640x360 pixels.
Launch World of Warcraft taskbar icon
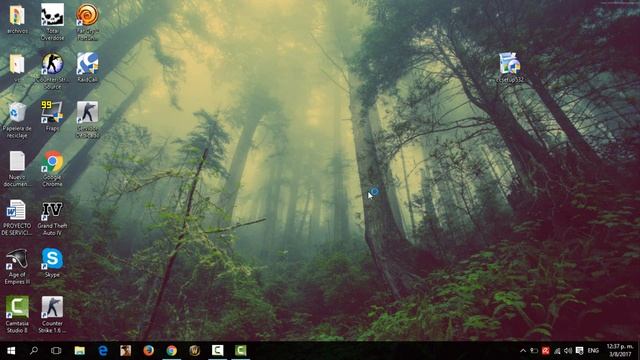(x=195, y=351)
